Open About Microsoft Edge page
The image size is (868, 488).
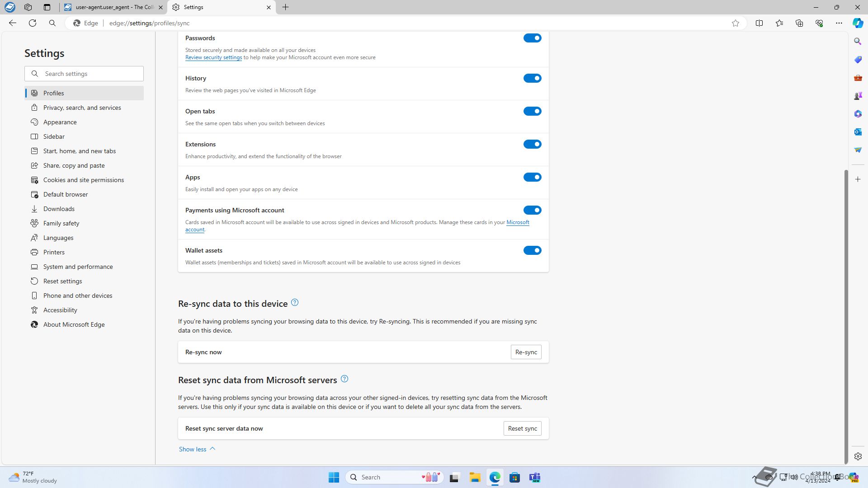pos(84,325)
